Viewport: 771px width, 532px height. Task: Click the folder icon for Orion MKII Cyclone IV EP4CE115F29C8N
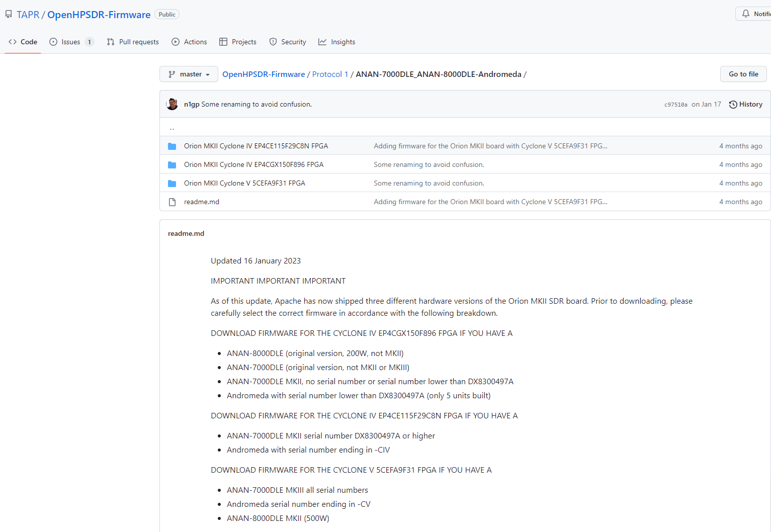coord(172,146)
